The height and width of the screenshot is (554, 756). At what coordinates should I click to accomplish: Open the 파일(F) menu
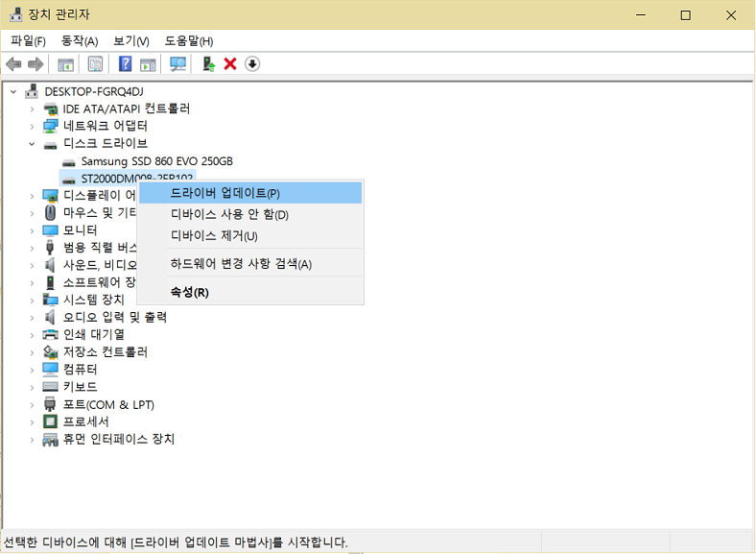click(29, 41)
